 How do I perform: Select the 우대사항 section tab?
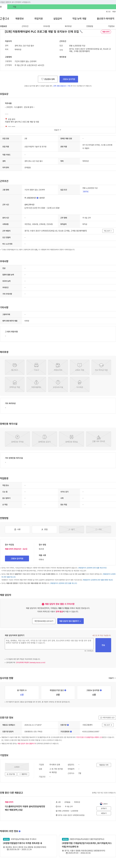coord(47,26)
